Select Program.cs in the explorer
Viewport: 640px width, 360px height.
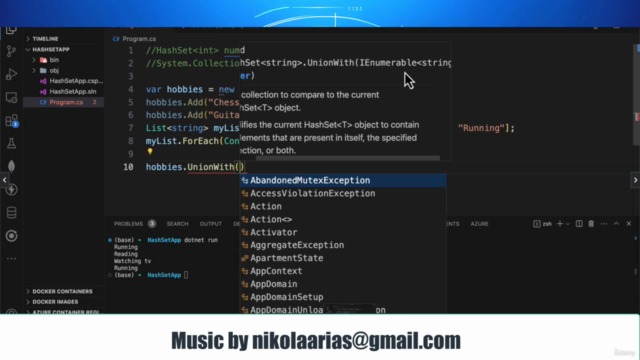[x=63, y=102]
